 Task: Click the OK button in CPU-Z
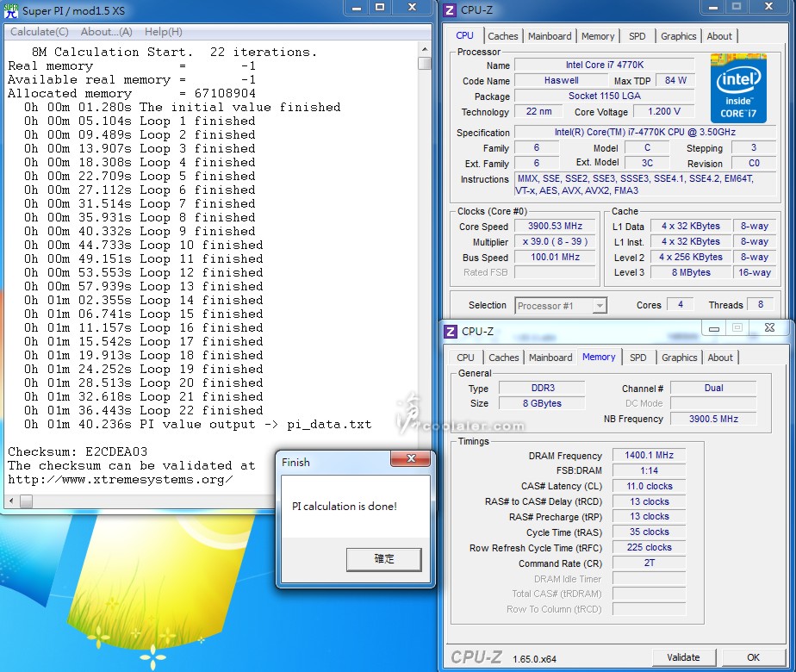[x=753, y=657]
